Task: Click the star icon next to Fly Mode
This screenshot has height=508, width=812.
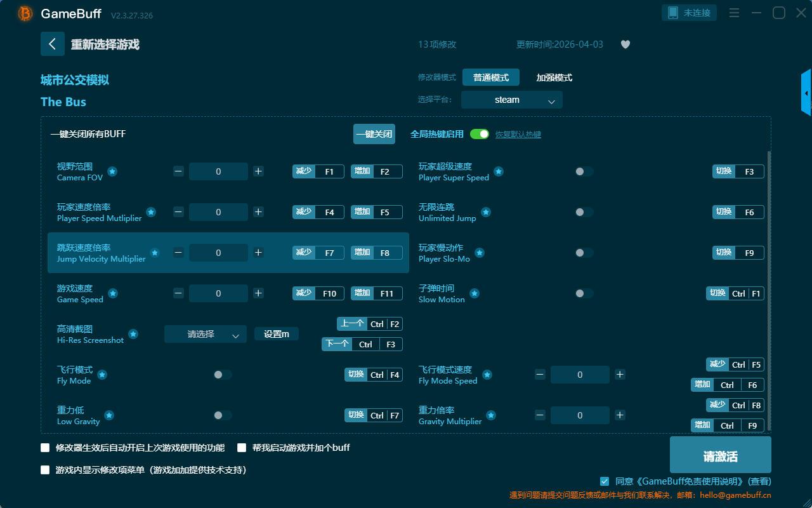Action: click(x=102, y=375)
